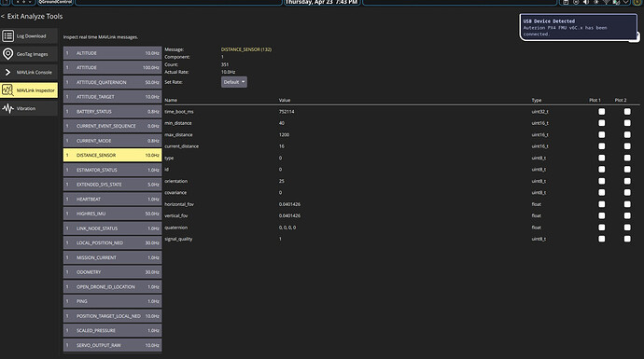Image resolution: width=644 pixels, height=359 pixels.
Task: Select HIGHRES_IMU message
Action: [112, 214]
